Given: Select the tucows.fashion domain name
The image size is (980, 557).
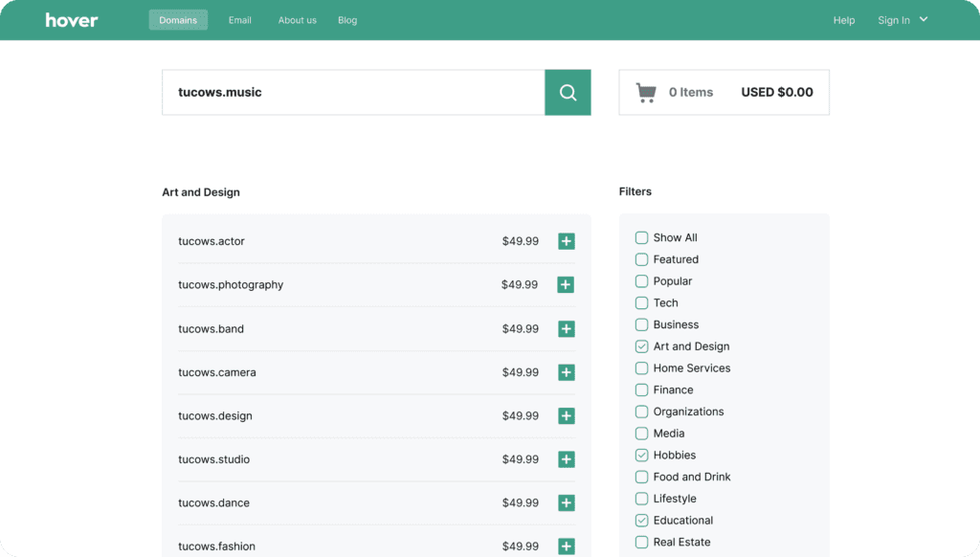Looking at the screenshot, I should [x=216, y=546].
